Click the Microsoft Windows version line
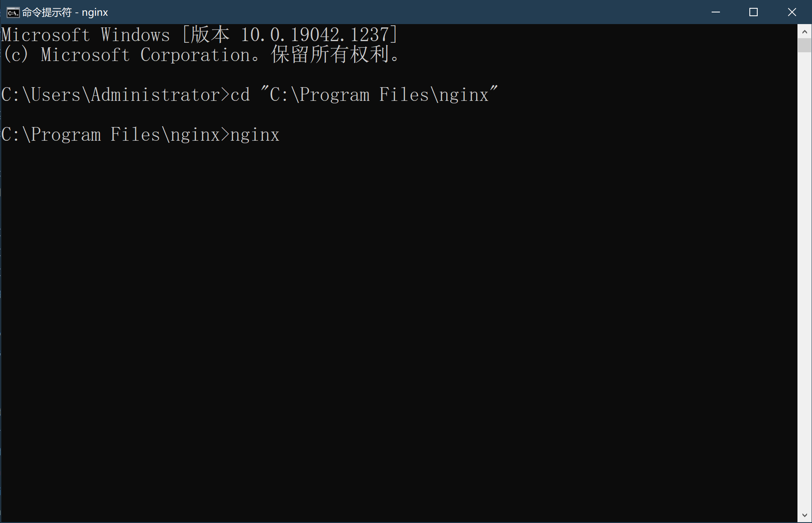Screen dimensions: 812x523 [x=199, y=34]
